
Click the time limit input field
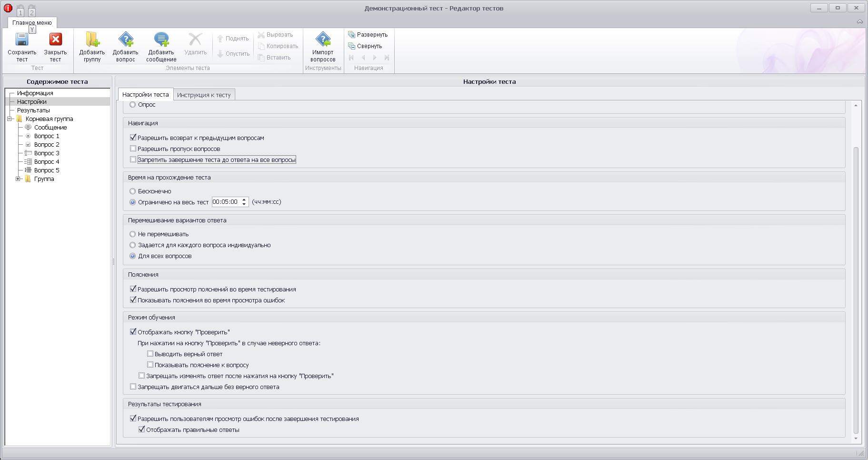[226, 202]
